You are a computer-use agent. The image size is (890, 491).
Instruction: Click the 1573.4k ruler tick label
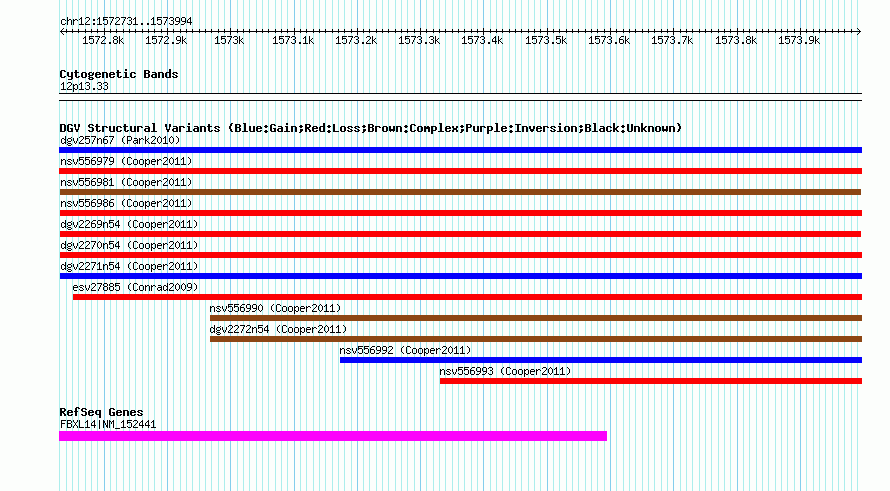tap(482, 40)
